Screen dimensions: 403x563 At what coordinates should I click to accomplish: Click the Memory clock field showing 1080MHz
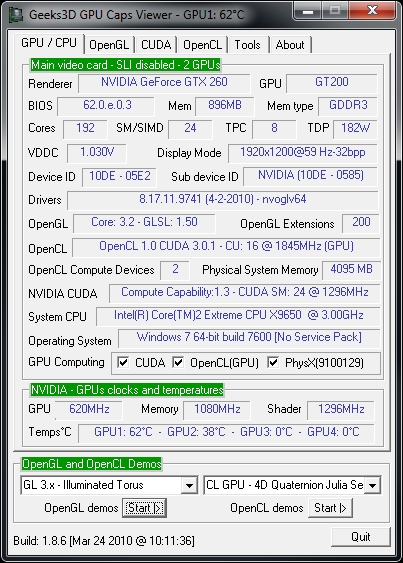[217, 410]
